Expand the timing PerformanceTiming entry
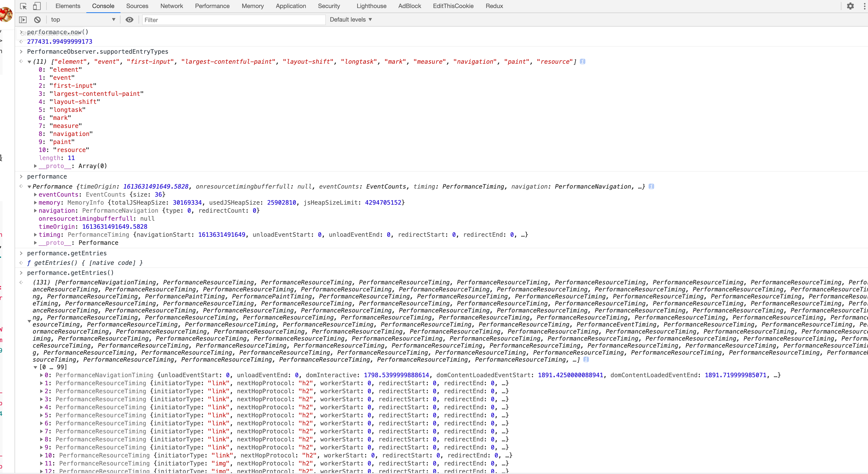 click(x=35, y=235)
